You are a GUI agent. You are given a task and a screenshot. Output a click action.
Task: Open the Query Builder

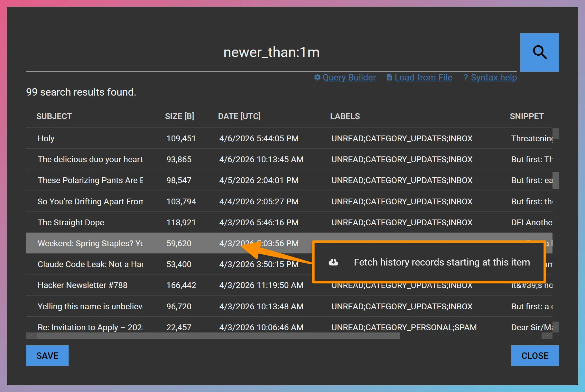click(349, 78)
